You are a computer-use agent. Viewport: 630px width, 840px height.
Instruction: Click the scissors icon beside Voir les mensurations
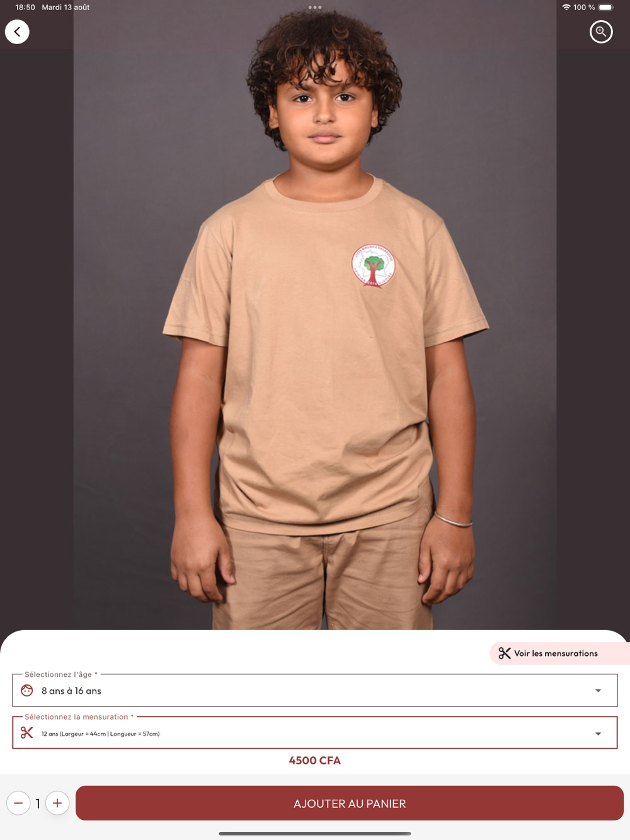click(x=505, y=653)
